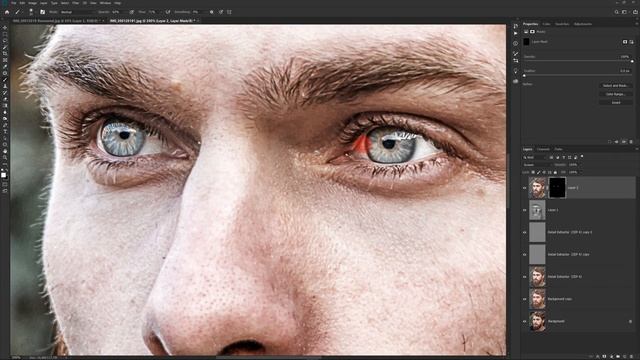Viewport: 640px width, 360px height.
Task: Select the Detail Extractor (CEP 4) layer thumbnail
Action: [x=537, y=276]
